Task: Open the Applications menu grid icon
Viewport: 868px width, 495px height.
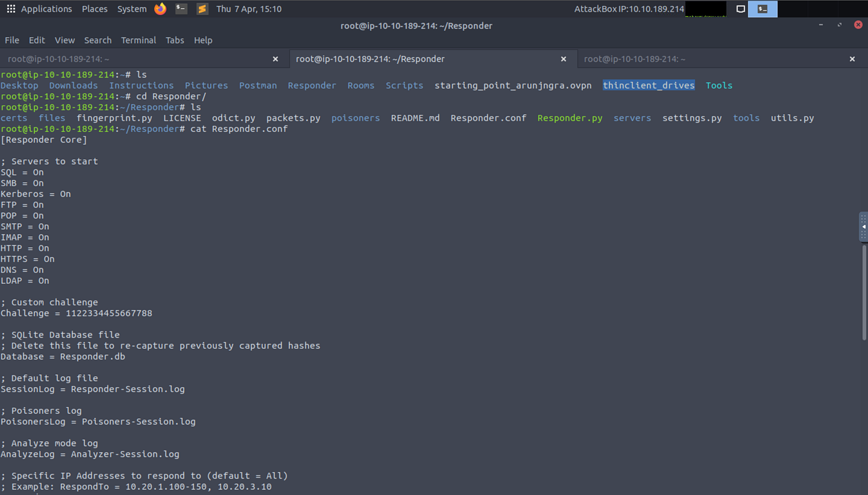Action: [x=11, y=9]
